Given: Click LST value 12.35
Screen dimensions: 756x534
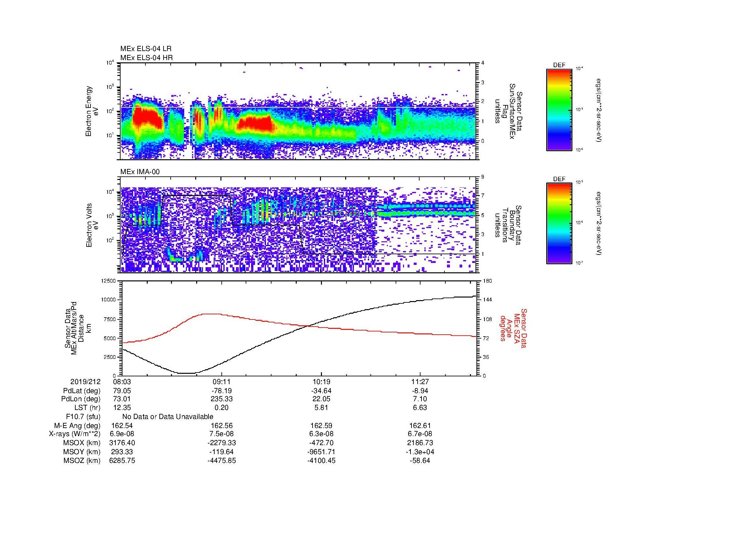Looking at the screenshot, I should (122, 408).
